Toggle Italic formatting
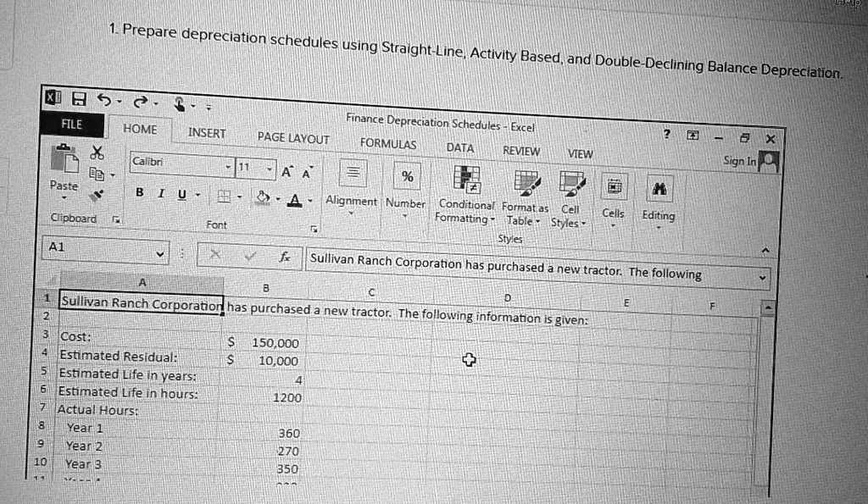Image resolution: width=868 pixels, height=504 pixels. (x=161, y=193)
